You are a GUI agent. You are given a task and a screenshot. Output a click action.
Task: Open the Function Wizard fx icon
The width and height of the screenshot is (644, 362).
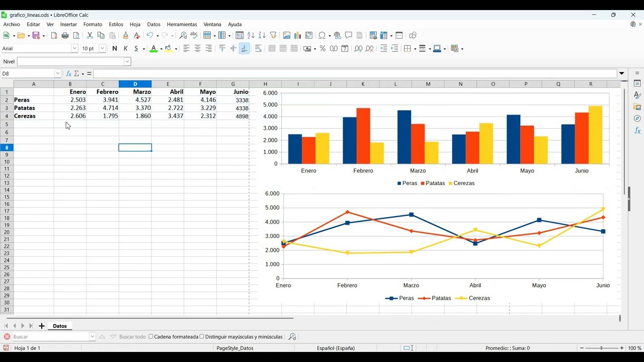69,74
